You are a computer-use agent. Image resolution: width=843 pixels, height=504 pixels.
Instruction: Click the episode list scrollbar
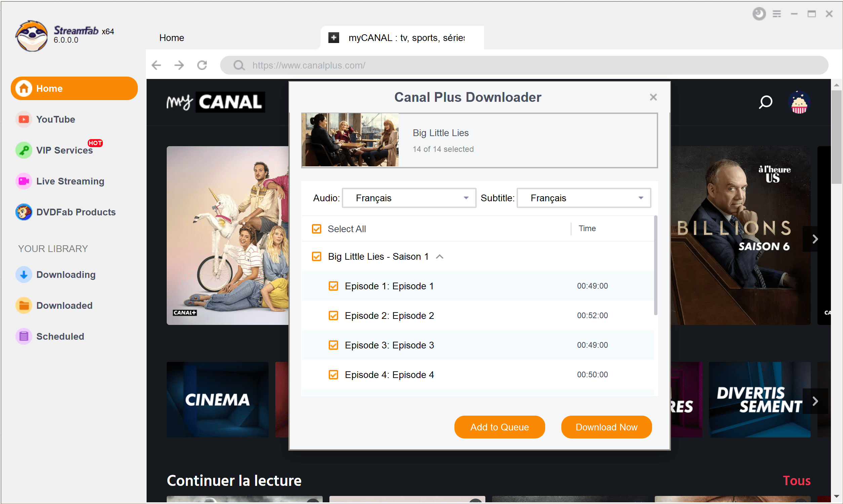[655, 265]
